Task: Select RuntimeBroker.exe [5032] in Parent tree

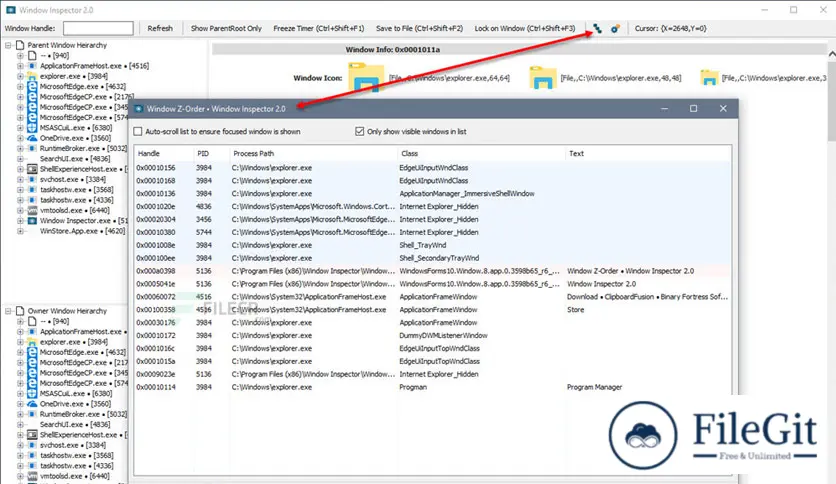Action: [84, 148]
